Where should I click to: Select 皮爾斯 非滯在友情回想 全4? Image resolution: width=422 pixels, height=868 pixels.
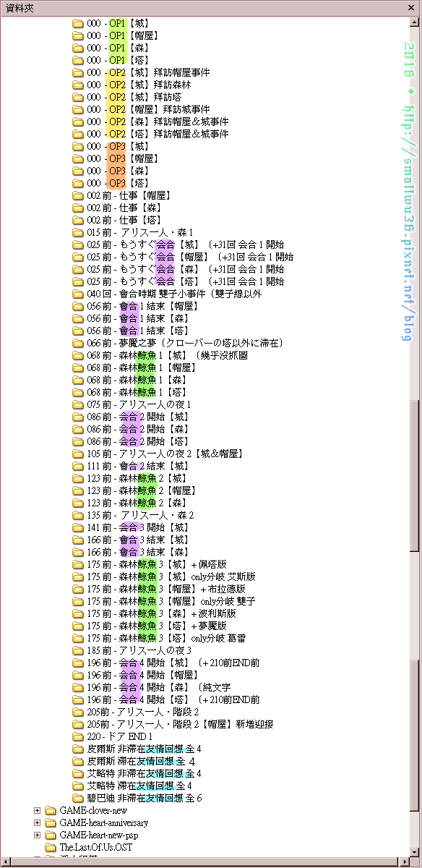click(x=145, y=749)
